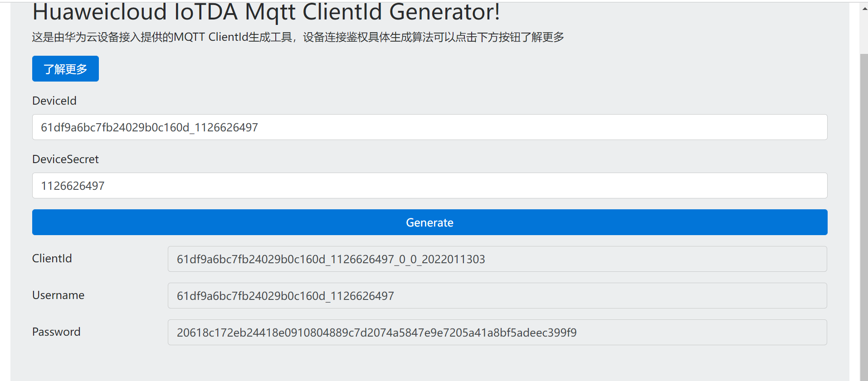Focus the DeviceSecret input field
The image size is (868, 381).
tap(429, 186)
